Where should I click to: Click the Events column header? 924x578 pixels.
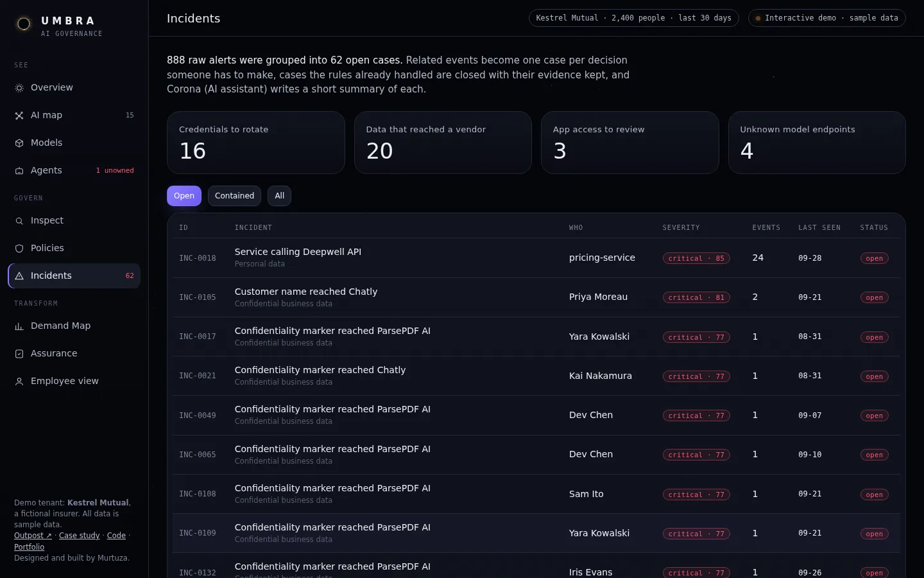pos(766,227)
